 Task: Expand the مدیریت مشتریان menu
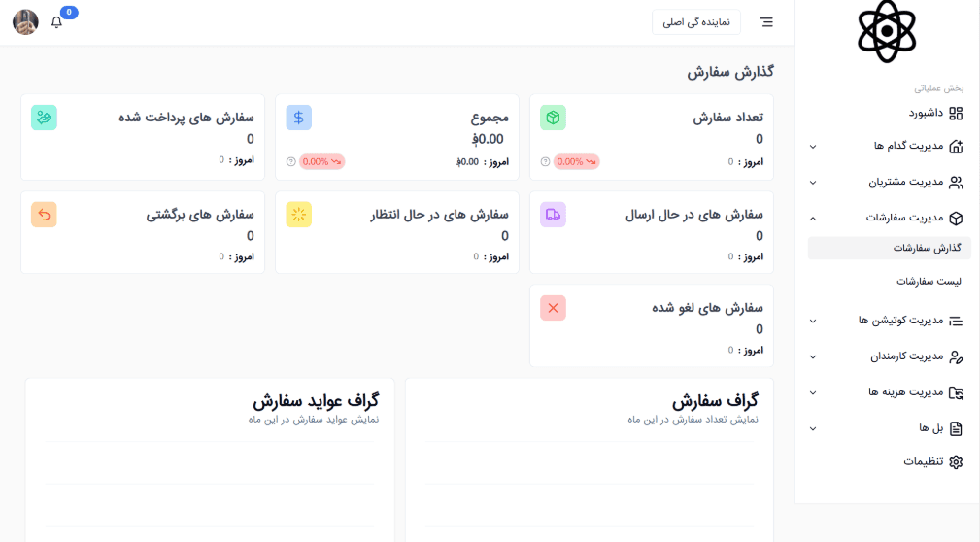click(x=886, y=182)
